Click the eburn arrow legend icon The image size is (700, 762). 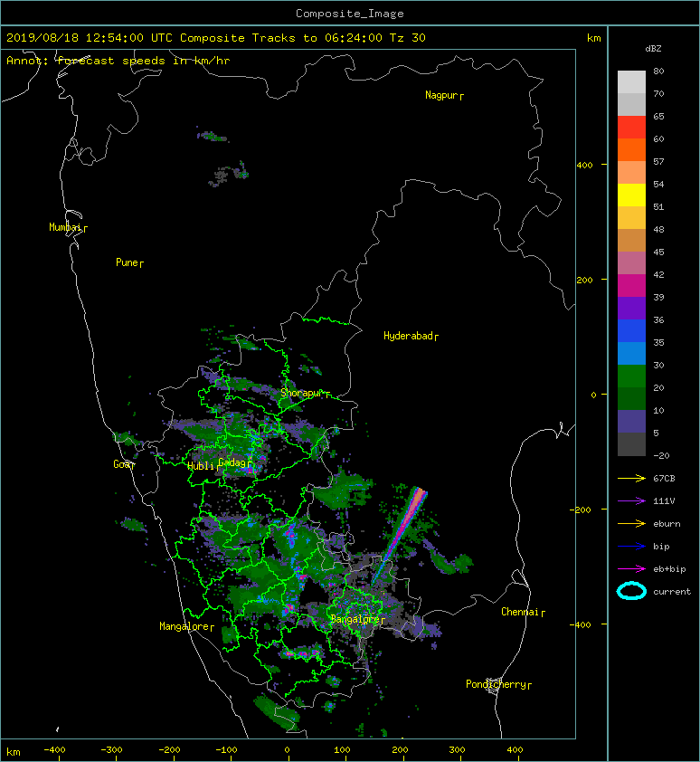[631, 524]
